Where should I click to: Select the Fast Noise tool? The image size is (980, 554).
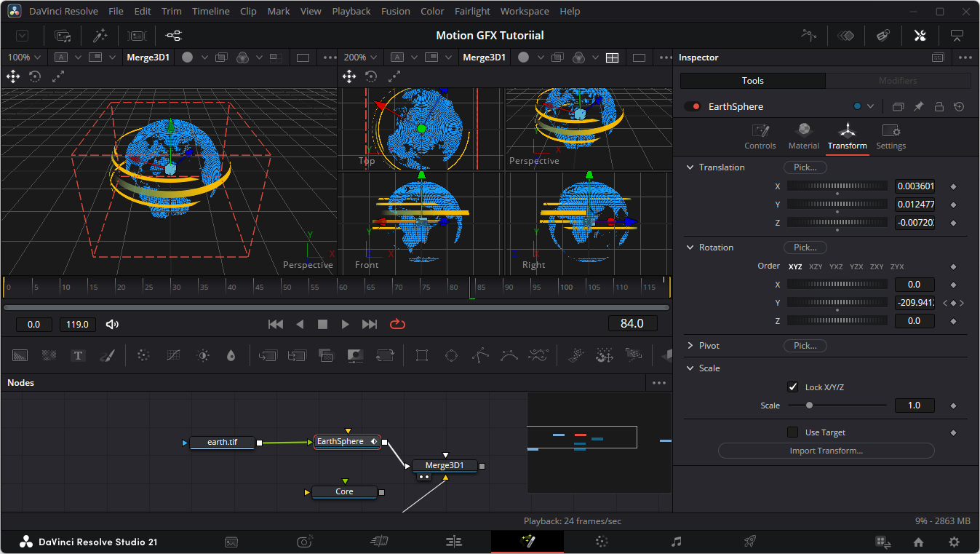point(49,355)
